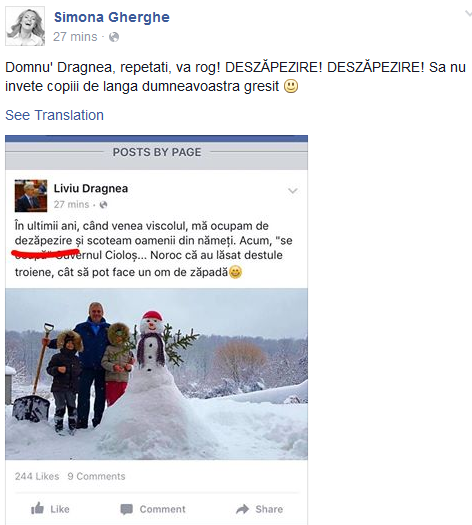The height and width of the screenshot is (525, 472).
Task: Click the smiley emoji after 'gresit'
Action: (x=291, y=86)
